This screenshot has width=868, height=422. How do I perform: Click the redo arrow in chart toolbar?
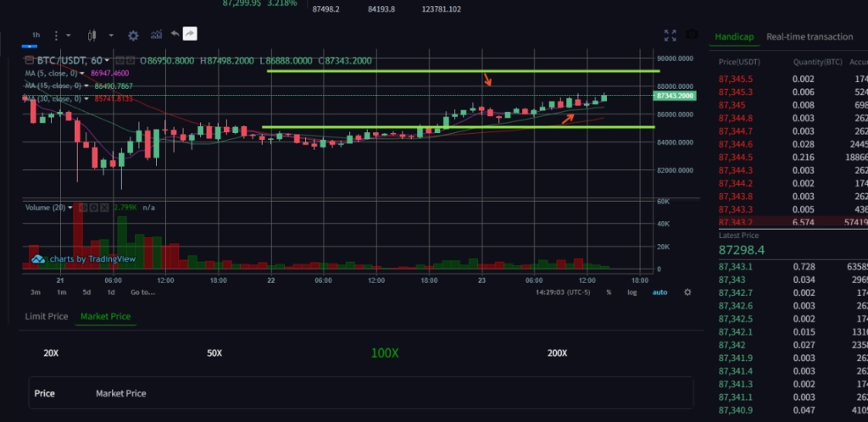[x=190, y=34]
